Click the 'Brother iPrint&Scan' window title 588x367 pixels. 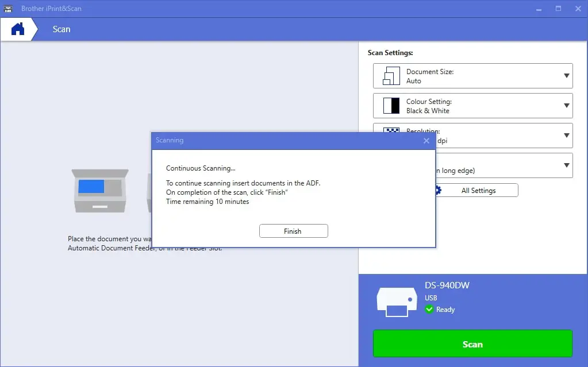click(x=51, y=8)
